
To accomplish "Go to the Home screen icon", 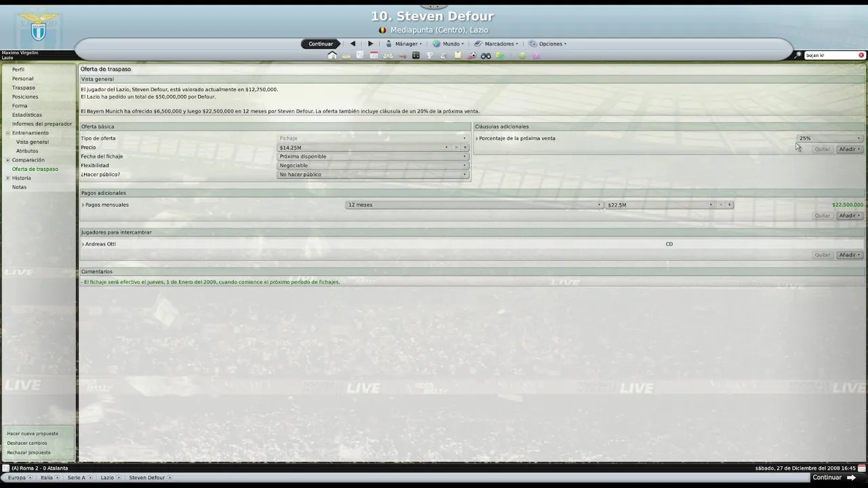I will pyautogui.click(x=332, y=56).
